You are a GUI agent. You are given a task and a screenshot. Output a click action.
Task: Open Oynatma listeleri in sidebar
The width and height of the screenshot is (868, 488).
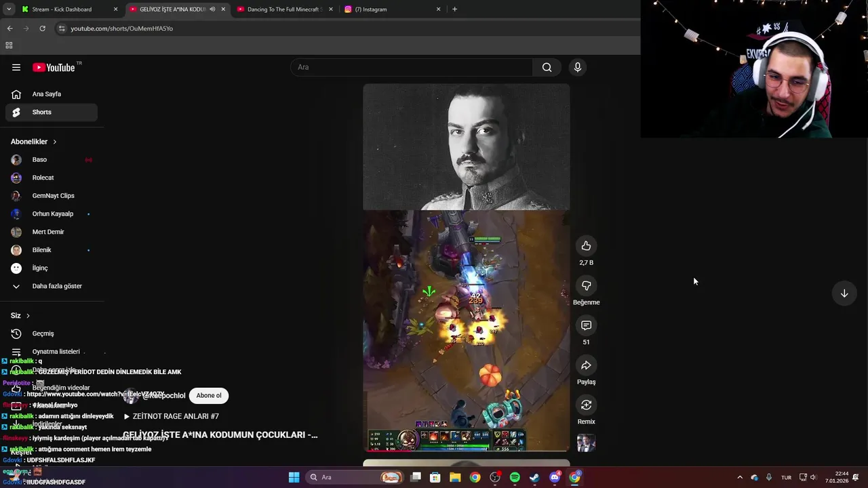(52, 352)
